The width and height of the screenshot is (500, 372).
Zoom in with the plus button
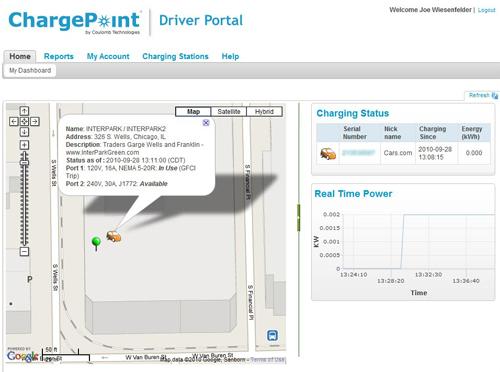[x=24, y=145]
